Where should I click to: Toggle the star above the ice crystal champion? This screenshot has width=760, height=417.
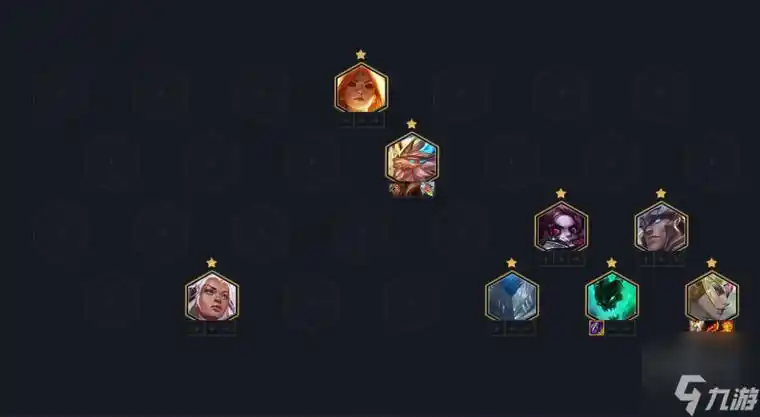click(x=512, y=263)
